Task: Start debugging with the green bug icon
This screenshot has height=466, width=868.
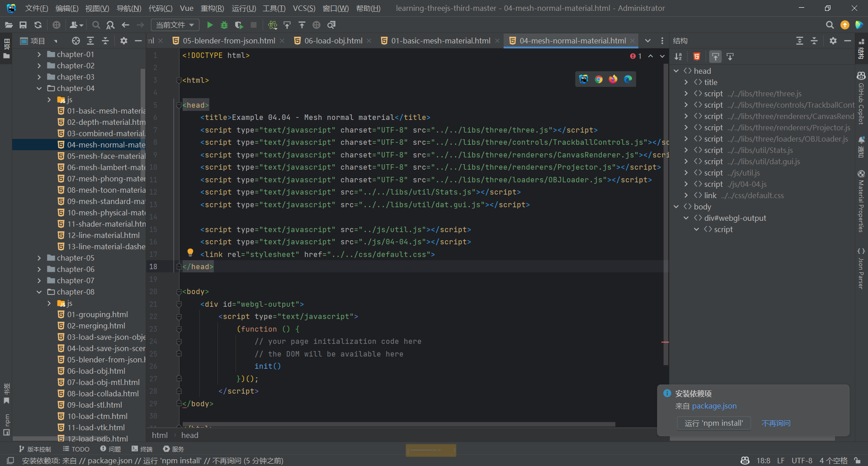Action: (224, 25)
